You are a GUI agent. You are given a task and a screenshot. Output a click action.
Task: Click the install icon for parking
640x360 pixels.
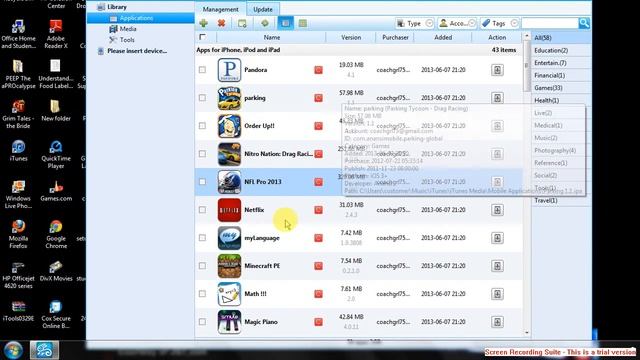[497, 98]
